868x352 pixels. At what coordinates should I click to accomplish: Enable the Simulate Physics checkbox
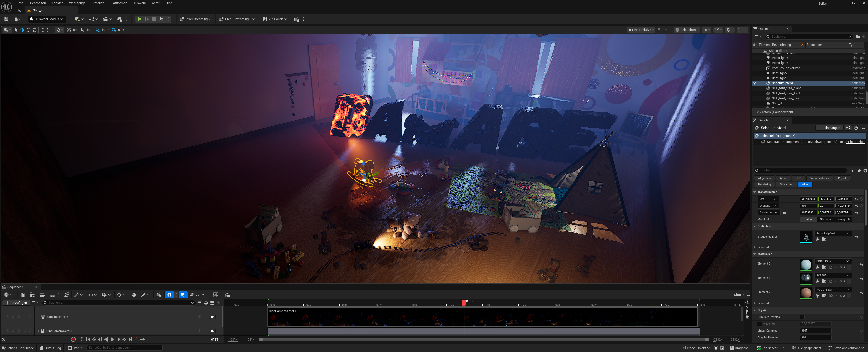[802, 317]
